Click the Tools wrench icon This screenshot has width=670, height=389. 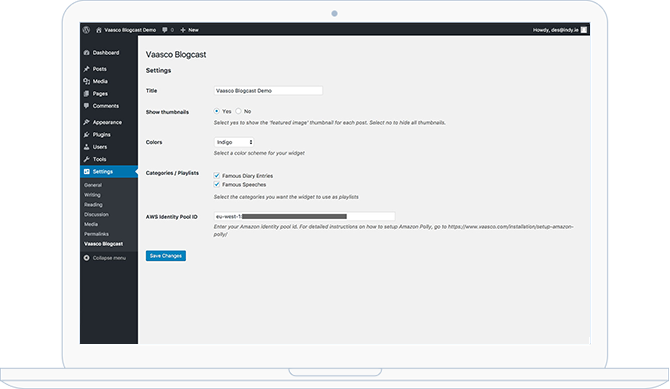pyautogui.click(x=87, y=159)
